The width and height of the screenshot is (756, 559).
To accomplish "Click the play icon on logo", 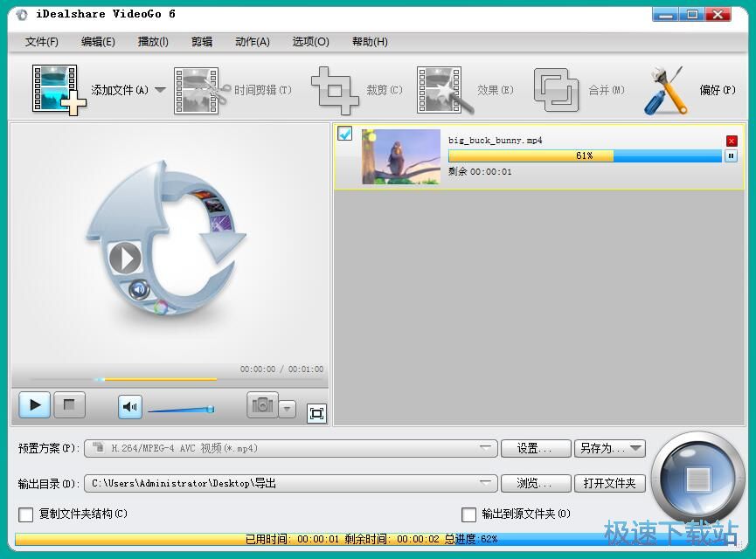I will [125, 259].
